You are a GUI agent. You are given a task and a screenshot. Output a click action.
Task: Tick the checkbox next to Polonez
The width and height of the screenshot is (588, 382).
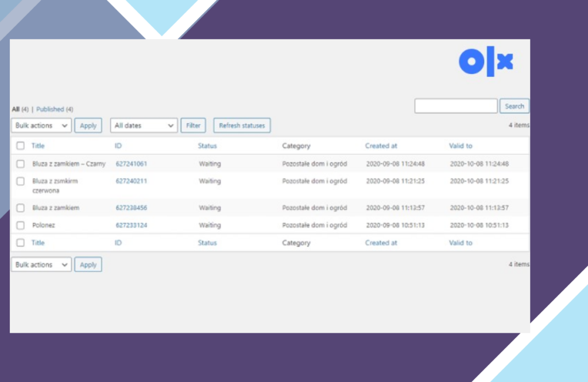21,225
